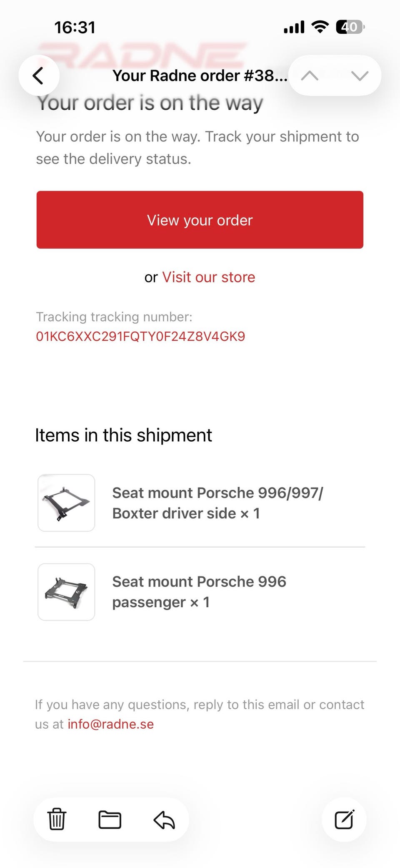Email info@radne.se via the link
Viewport: 400px width, 868px height.
coord(110,724)
